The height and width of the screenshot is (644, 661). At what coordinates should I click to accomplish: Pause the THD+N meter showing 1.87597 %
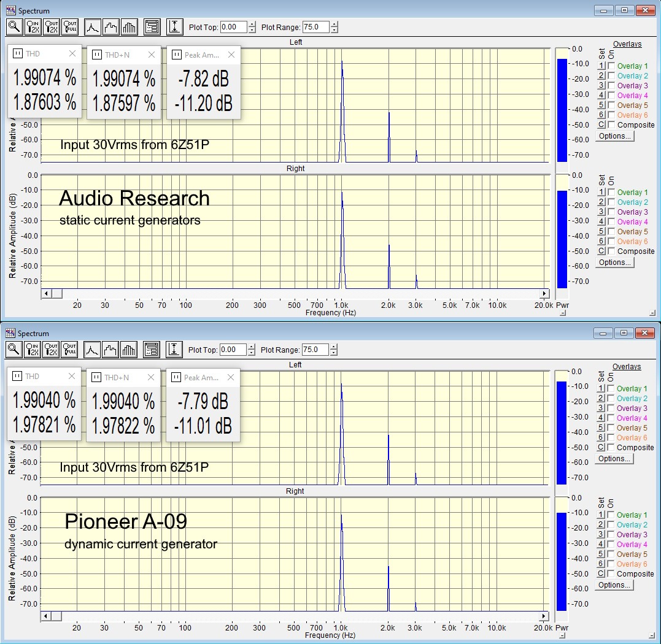(97, 55)
